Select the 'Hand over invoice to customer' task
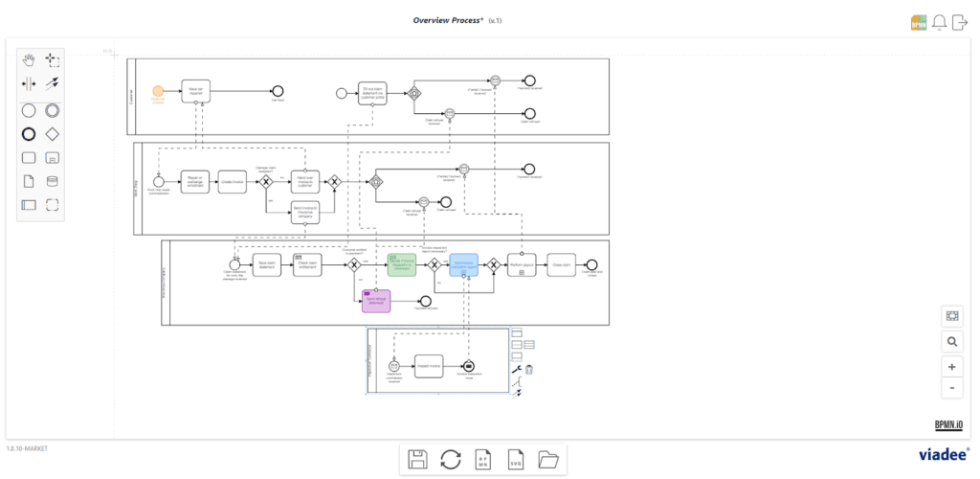 click(305, 181)
